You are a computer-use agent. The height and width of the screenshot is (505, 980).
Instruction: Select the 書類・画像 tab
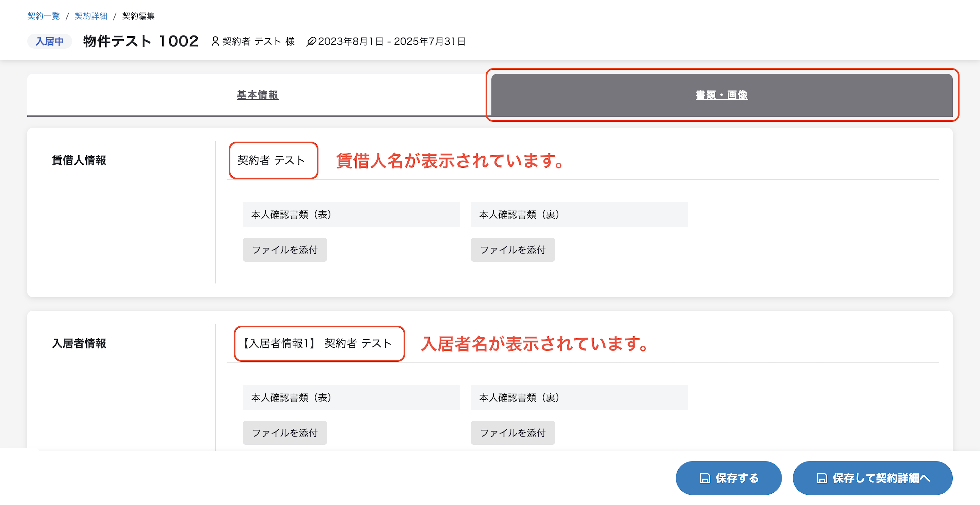pyautogui.click(x=722, y=95)
